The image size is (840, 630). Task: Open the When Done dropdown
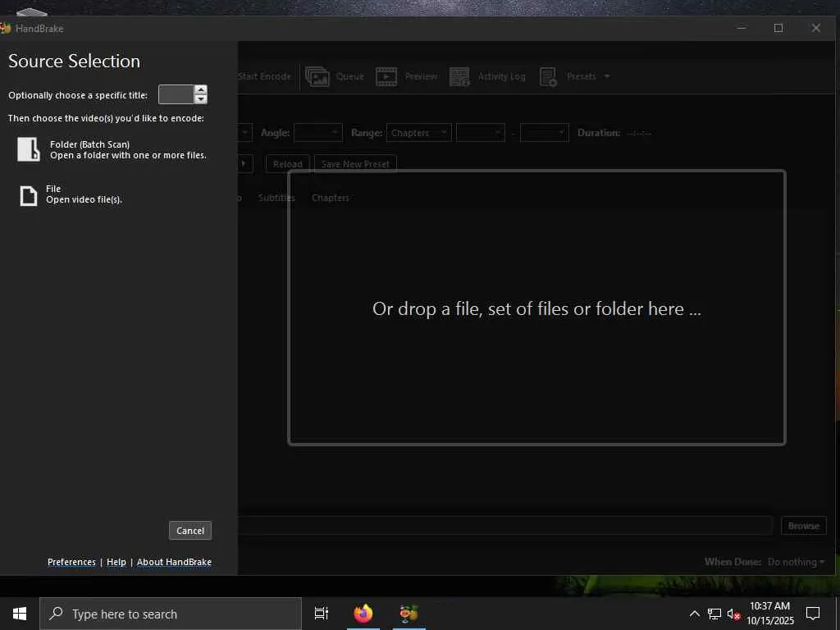point(796,562)
